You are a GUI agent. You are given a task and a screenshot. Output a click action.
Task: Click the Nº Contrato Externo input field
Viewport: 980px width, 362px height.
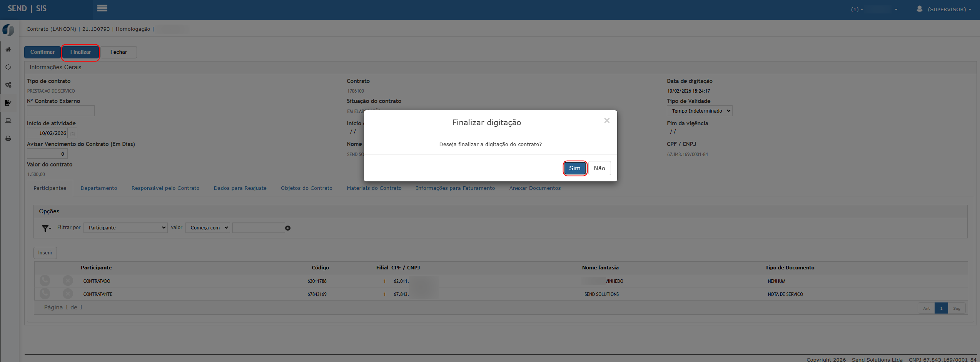tap(61, 111)
